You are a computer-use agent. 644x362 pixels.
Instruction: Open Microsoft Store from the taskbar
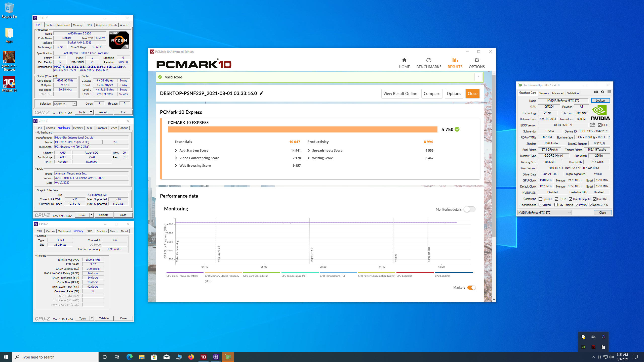click(x=154, y=357)
